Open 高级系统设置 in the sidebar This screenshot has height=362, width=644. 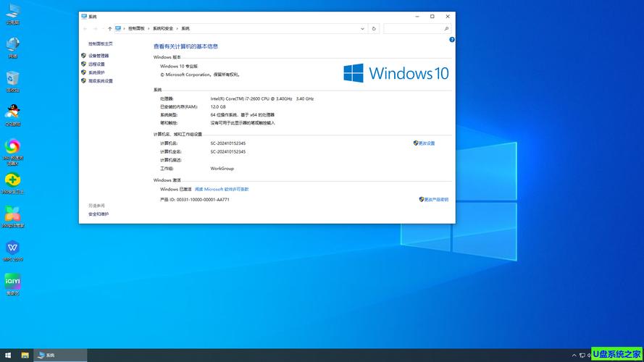(101, 81)
